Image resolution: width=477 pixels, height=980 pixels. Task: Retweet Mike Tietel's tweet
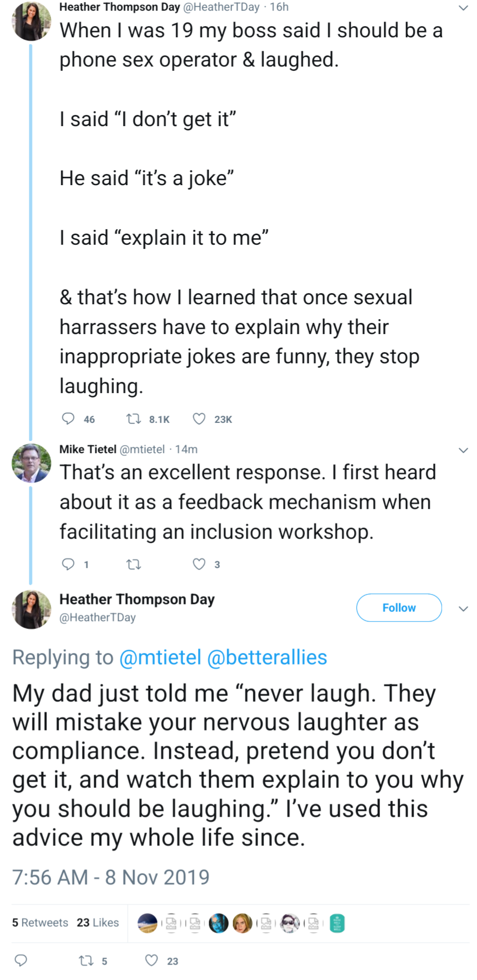(134, 564)
